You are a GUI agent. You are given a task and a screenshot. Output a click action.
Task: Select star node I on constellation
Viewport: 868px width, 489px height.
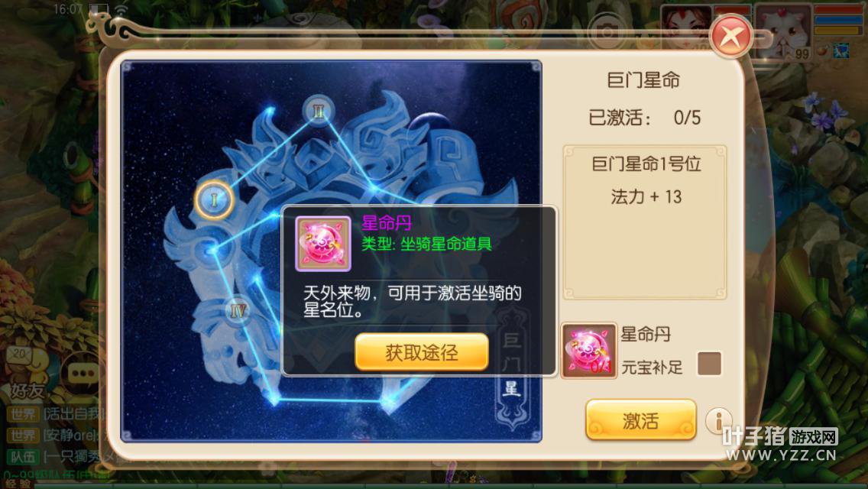(x=214, y=199)
